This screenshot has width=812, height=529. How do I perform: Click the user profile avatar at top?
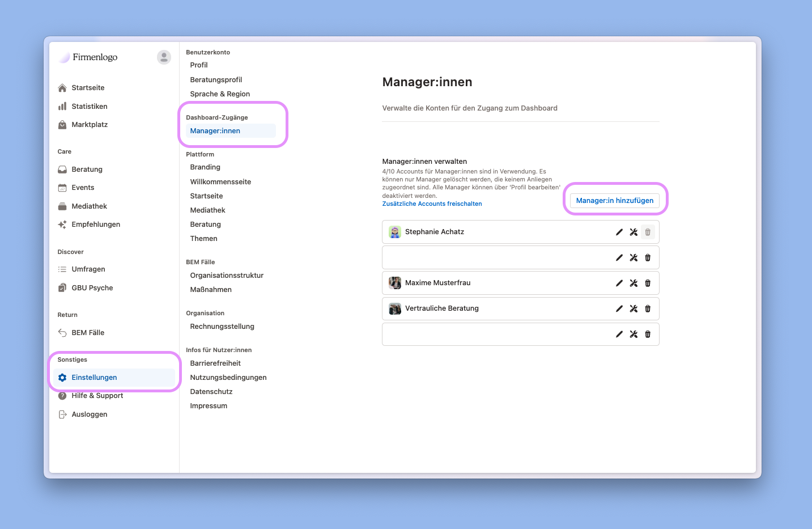pos(164,57)
